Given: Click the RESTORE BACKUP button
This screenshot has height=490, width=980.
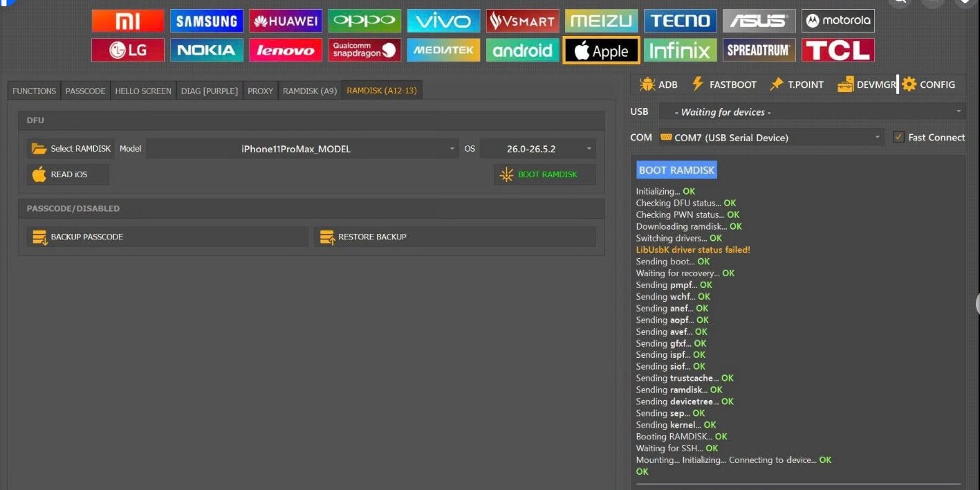Looking at the screenshot, I should coord(454,237).
